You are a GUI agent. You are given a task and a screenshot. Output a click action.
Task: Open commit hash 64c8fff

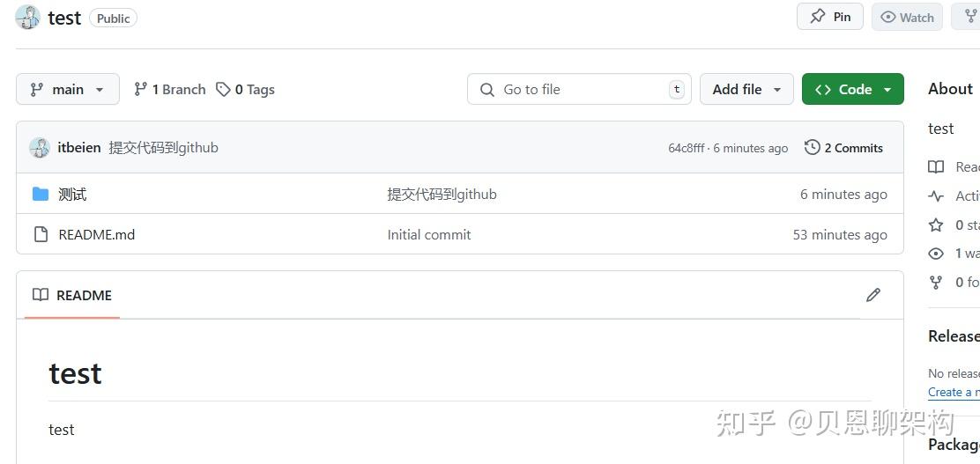pyautogui.click(x=687, y=148)
